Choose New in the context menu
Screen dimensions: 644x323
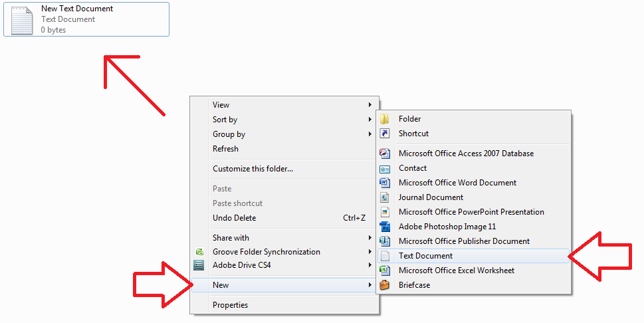click(x=284, y=284)
